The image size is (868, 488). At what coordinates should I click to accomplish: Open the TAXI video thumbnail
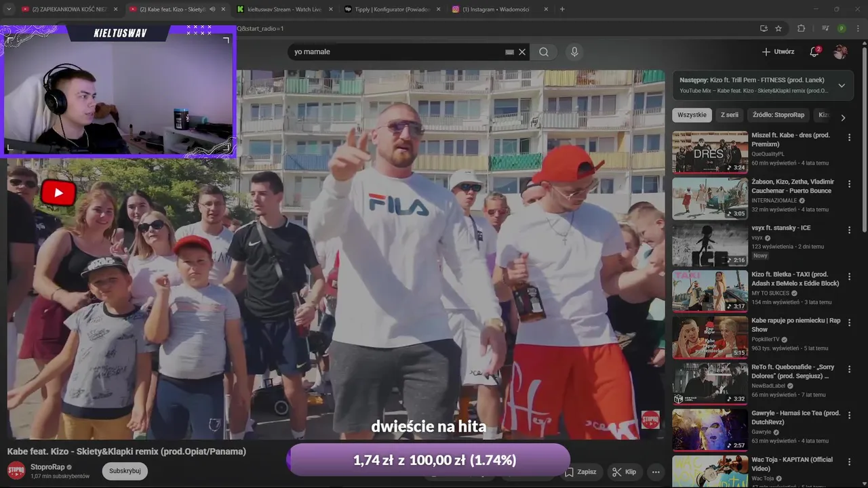point(710,291)
